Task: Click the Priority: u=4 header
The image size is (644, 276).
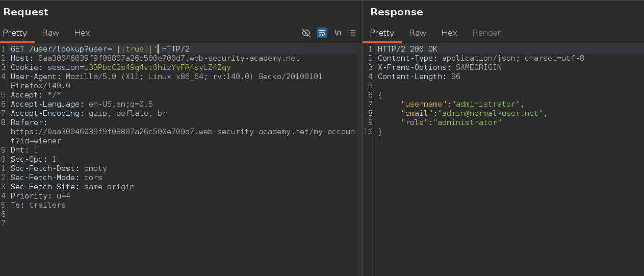Action: point(40,196)
